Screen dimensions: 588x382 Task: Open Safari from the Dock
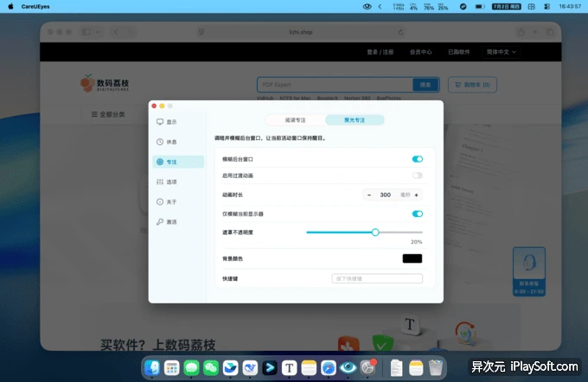tap(328, 368)
